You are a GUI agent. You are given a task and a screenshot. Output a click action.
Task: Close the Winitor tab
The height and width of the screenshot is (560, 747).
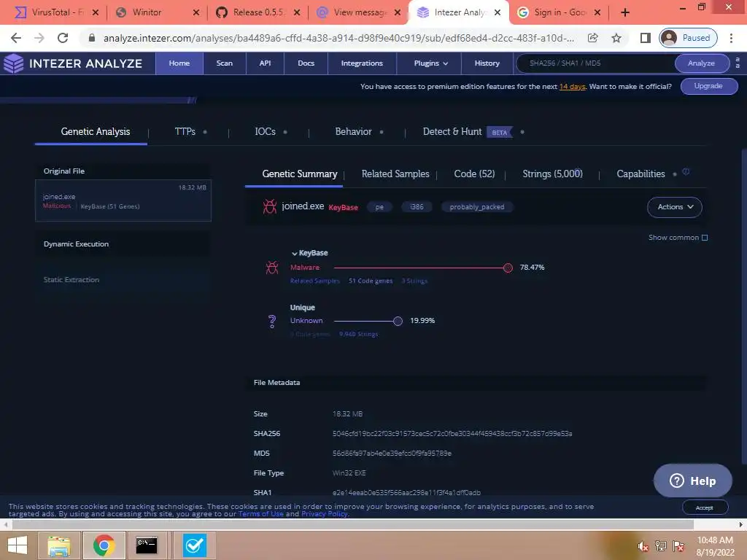tap(196, 12)
